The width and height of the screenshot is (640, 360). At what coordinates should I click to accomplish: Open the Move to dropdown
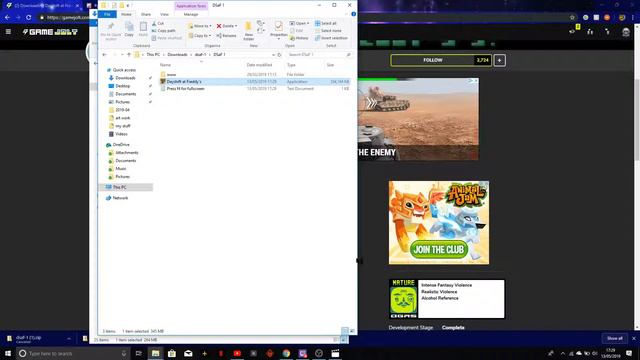200,26
